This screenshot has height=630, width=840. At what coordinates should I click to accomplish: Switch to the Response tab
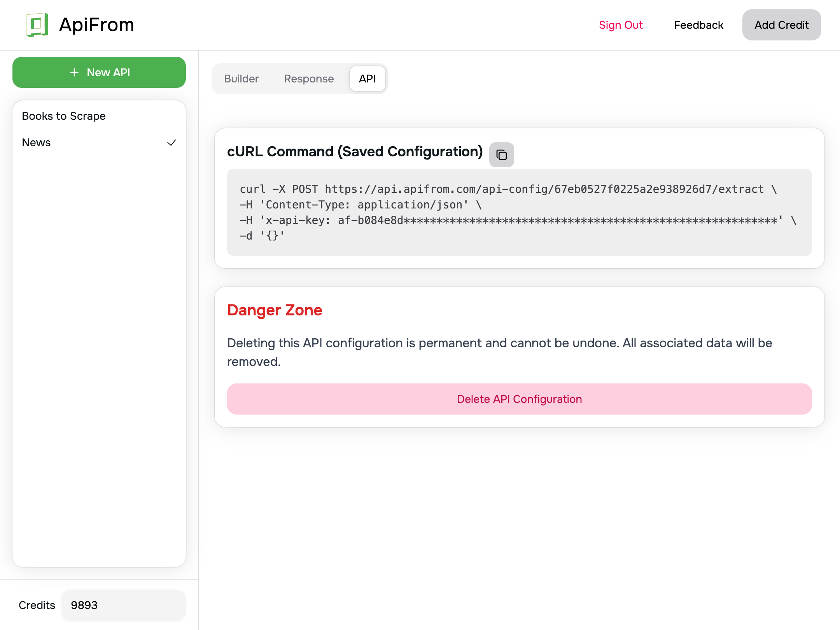click(309, 79)
